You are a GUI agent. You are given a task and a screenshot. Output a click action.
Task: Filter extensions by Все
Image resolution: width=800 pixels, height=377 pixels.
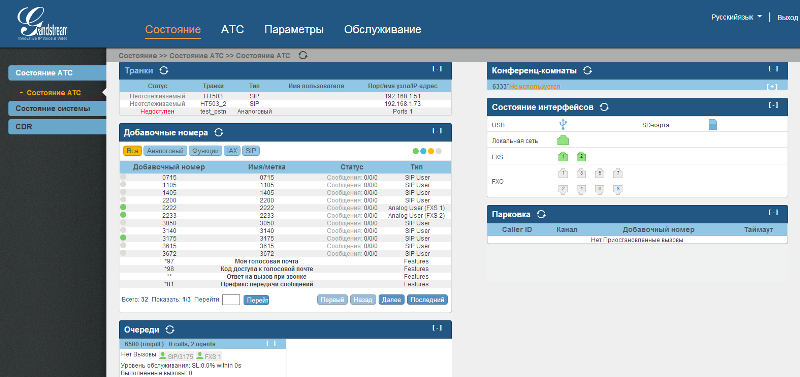[133, 150]
